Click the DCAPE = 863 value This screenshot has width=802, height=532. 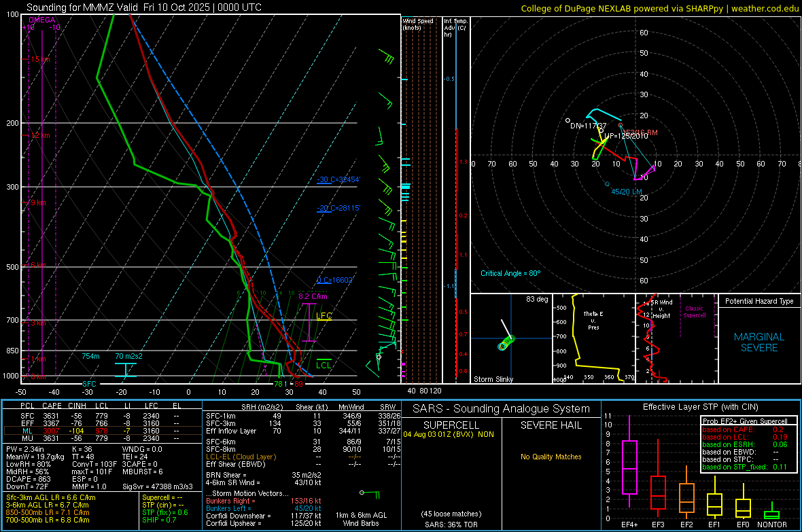click(28, 479)
